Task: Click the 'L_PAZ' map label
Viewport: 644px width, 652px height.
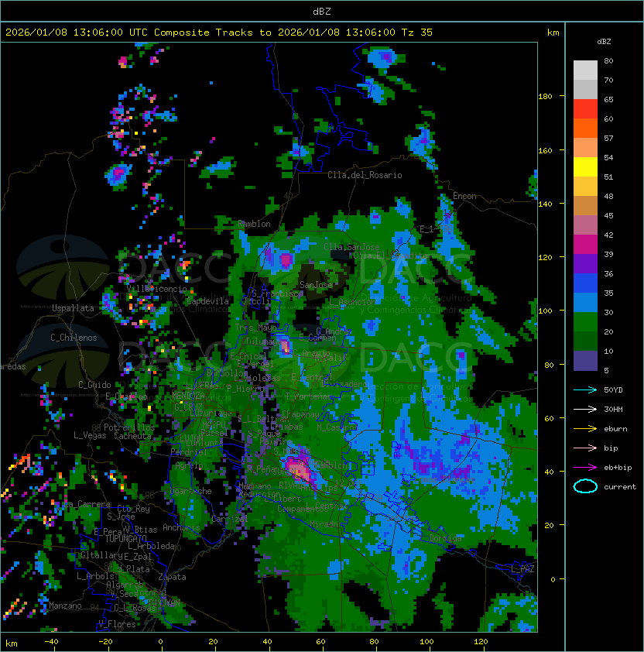Action: click(522, 569)
